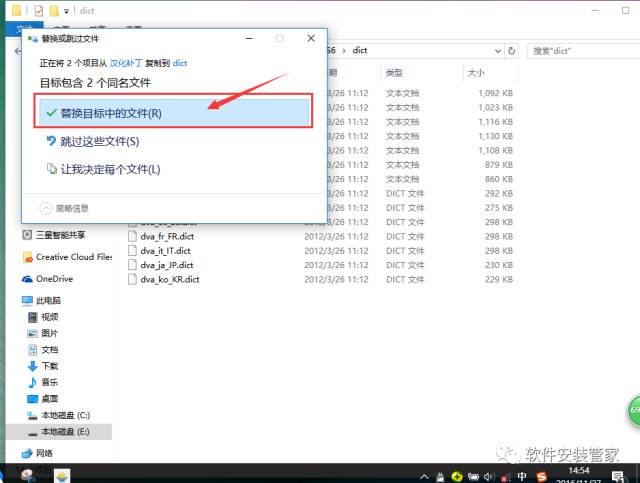Click 让我决定每个文件(L) option

[x=109, y=169]
